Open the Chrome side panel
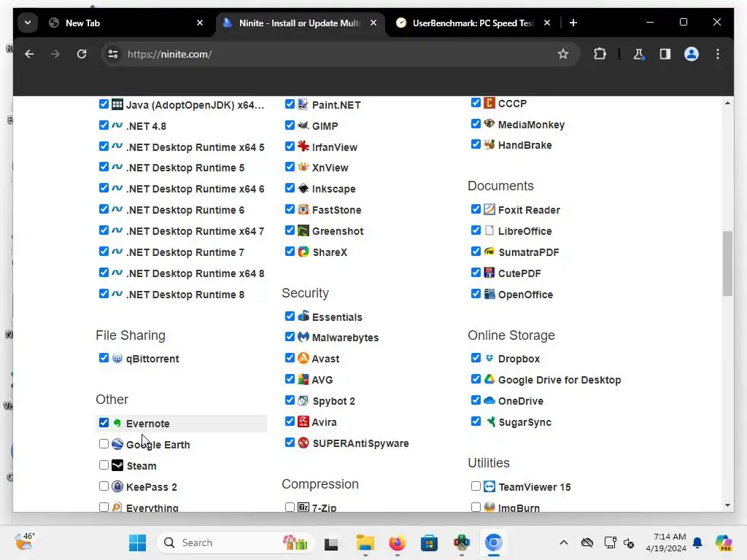The image size is (747, 560). pyautogui.click(x=665, y=54)
